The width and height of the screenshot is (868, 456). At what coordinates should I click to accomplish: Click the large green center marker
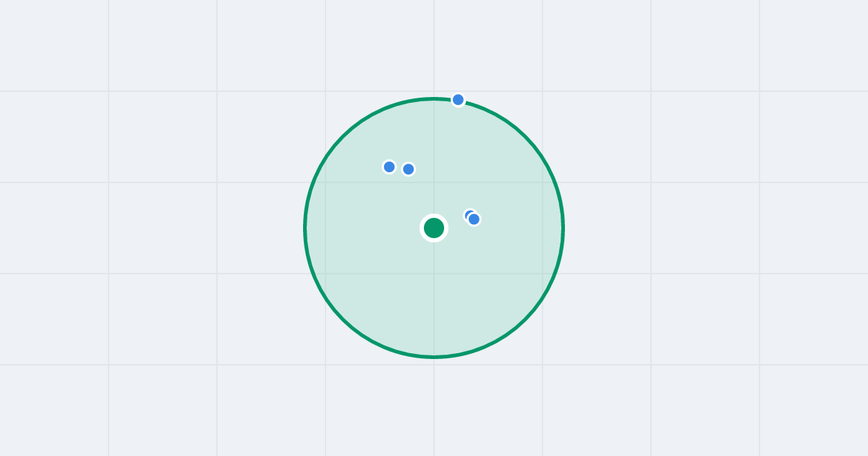(434, 228)
